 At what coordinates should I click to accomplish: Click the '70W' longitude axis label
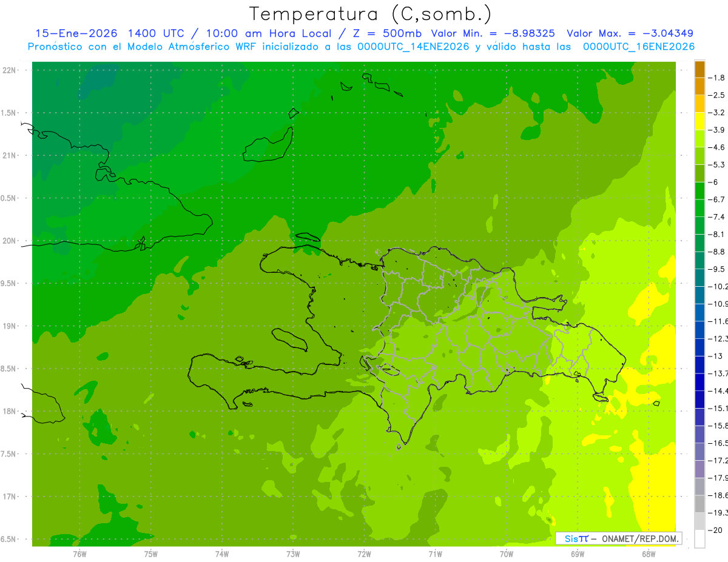(507, 554)
